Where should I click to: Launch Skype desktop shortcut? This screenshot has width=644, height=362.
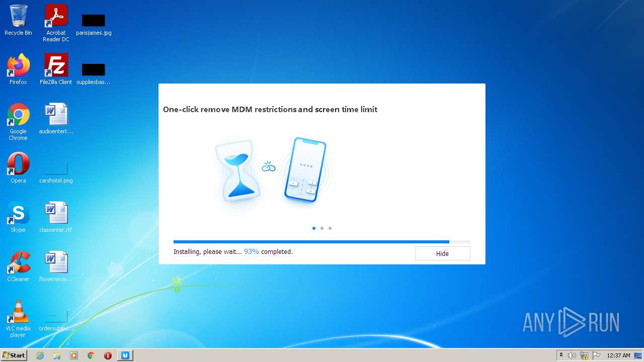tap(18, 217)
